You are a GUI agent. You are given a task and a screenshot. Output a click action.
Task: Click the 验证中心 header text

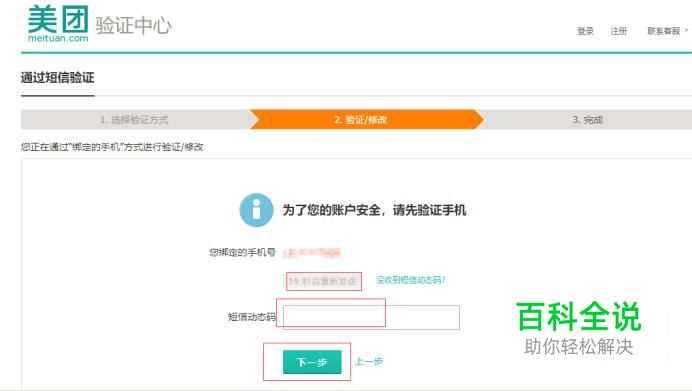133,25
